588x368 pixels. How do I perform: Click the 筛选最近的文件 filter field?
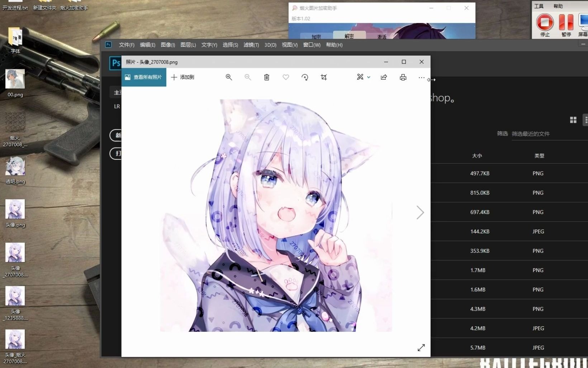click(x=549, y=134)
